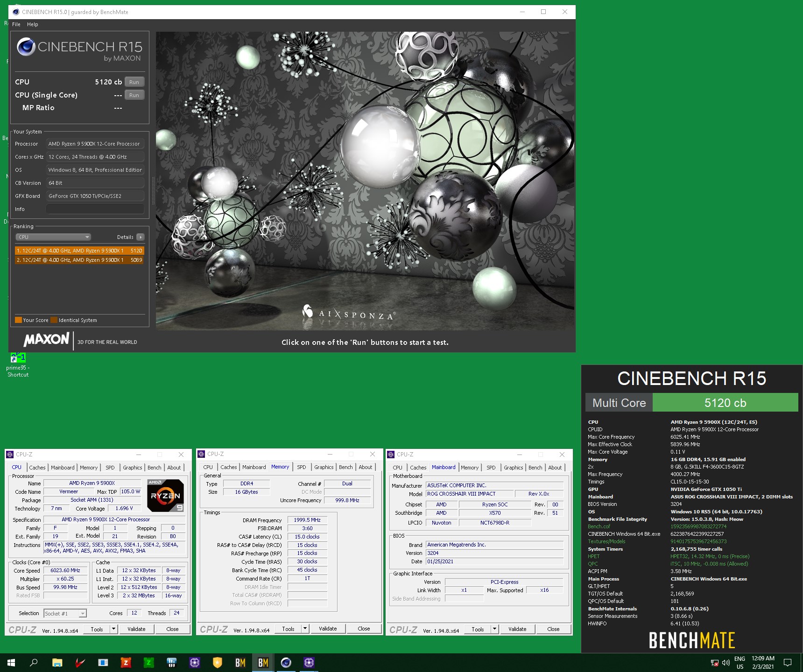Click Validate in the CPU-Z CPU window

tap(136, 629)
